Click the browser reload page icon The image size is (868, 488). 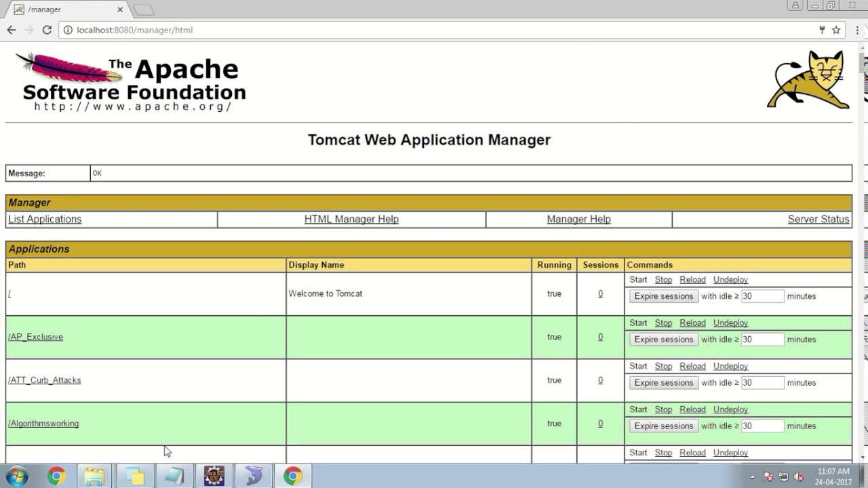[47, 30]
